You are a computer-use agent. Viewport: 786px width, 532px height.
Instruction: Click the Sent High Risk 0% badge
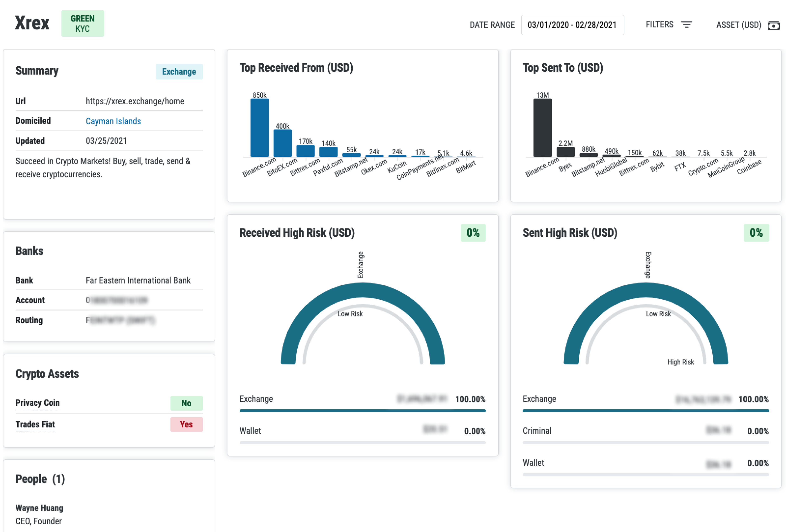coord(756,233)
